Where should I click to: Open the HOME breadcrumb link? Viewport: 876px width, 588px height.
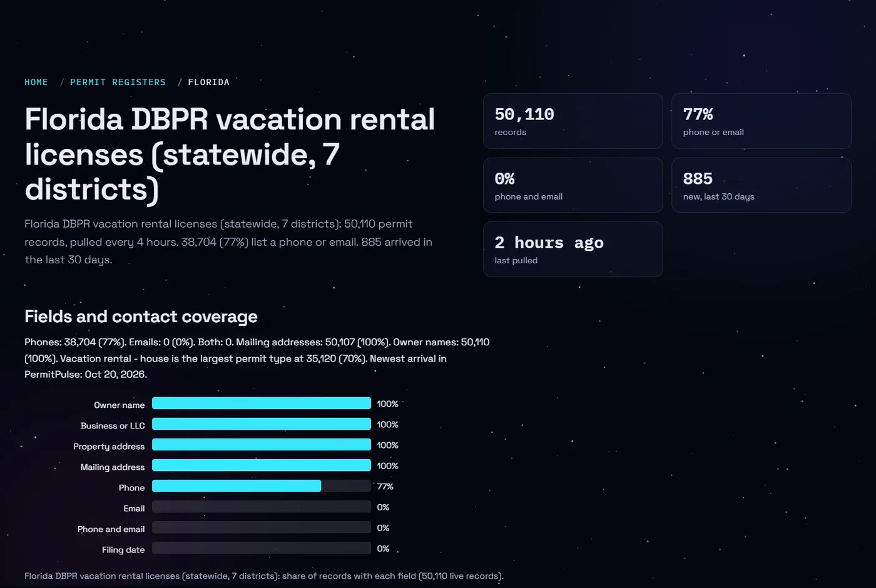pos(36,82)
